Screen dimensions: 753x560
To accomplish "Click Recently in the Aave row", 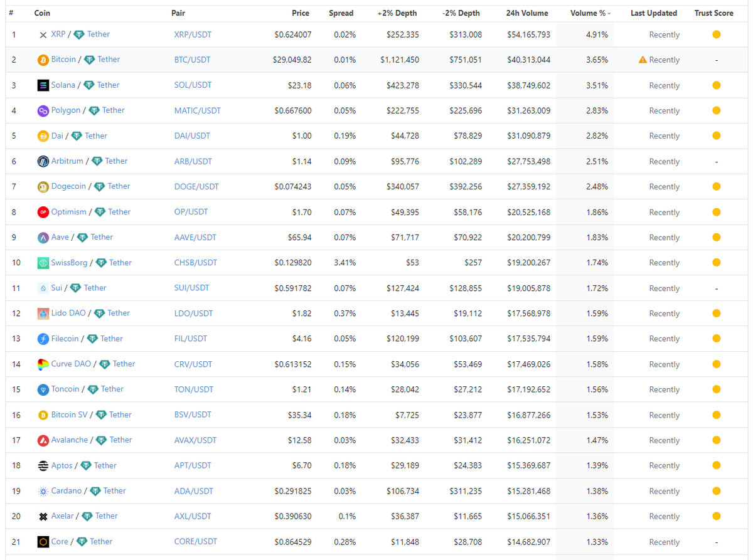I will [x=664, y=238].
